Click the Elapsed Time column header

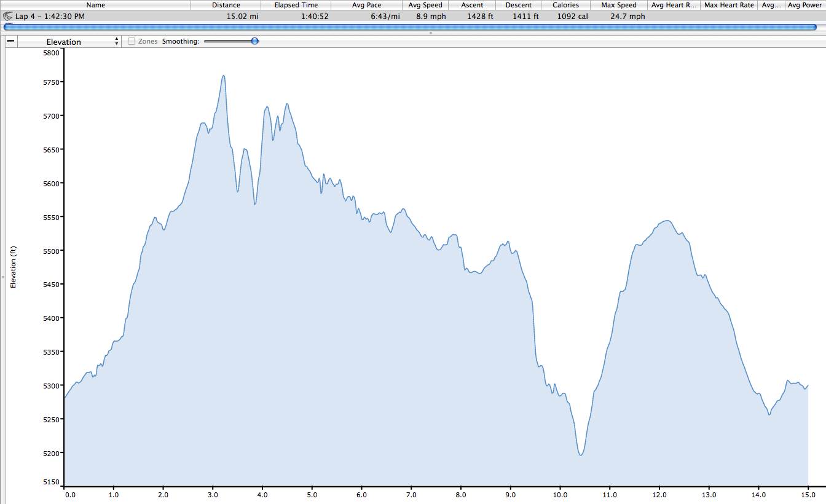click(x=296, y=5)
